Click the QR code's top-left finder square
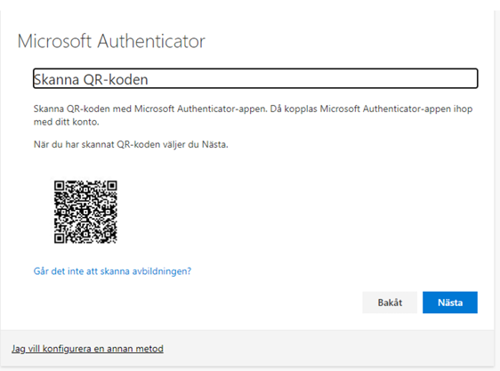 coord(59,185)
